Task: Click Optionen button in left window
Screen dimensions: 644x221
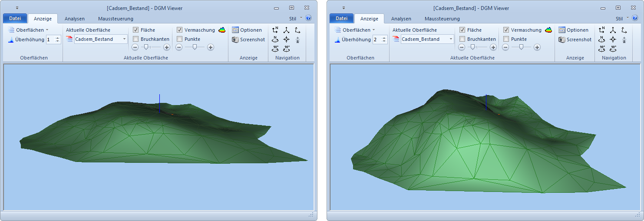Action: pyautogui.click(x=247, y=30)
